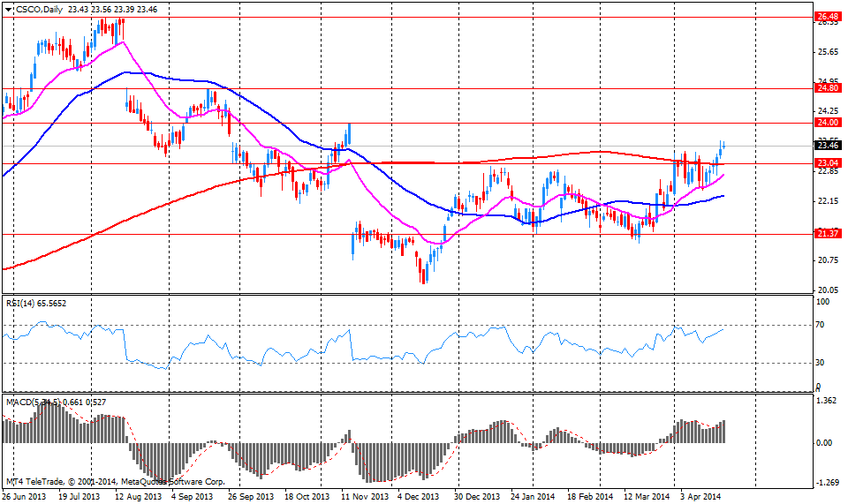Screen dimensions: 848x504
Task: Click the 3 Apr 2014 date label
Action: (700, 496)
